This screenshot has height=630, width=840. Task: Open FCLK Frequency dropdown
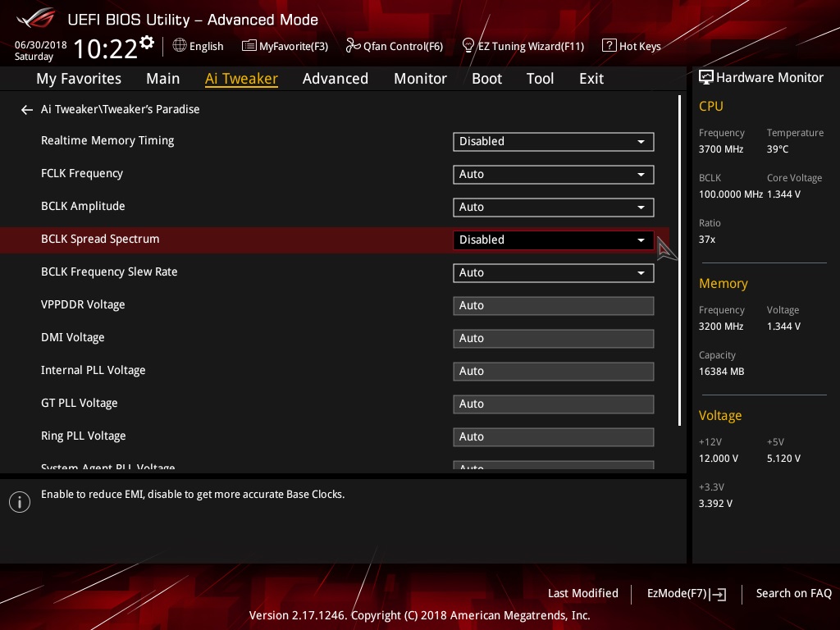click(x=554, y=174)
